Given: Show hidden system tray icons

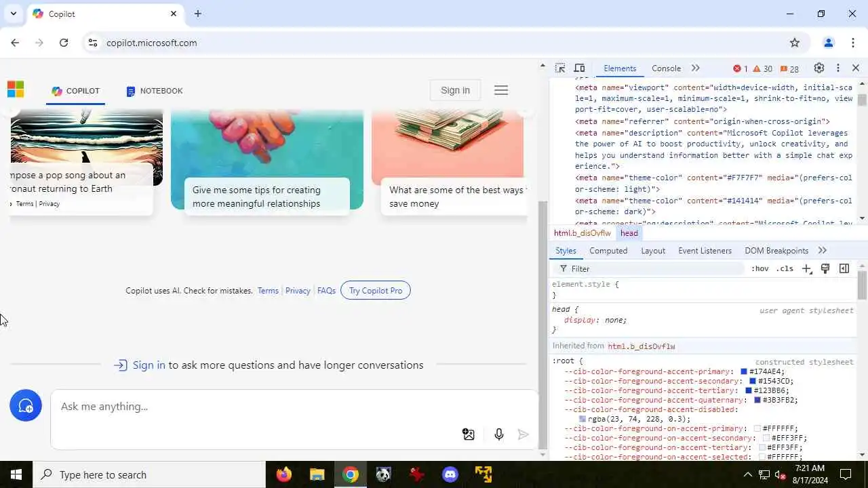Looking at the screenshot, I should click(x=747, y=474).
